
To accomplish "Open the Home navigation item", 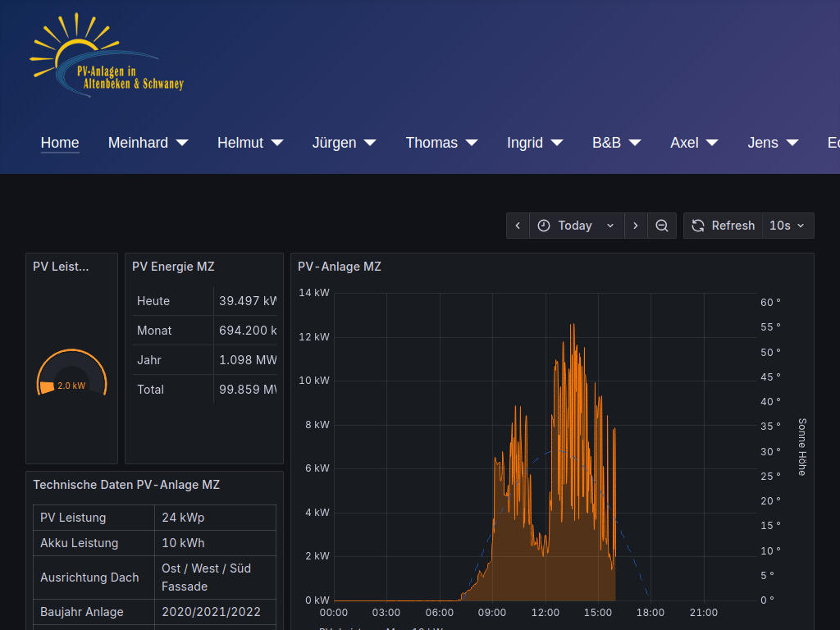I will (x=60, y=143).
